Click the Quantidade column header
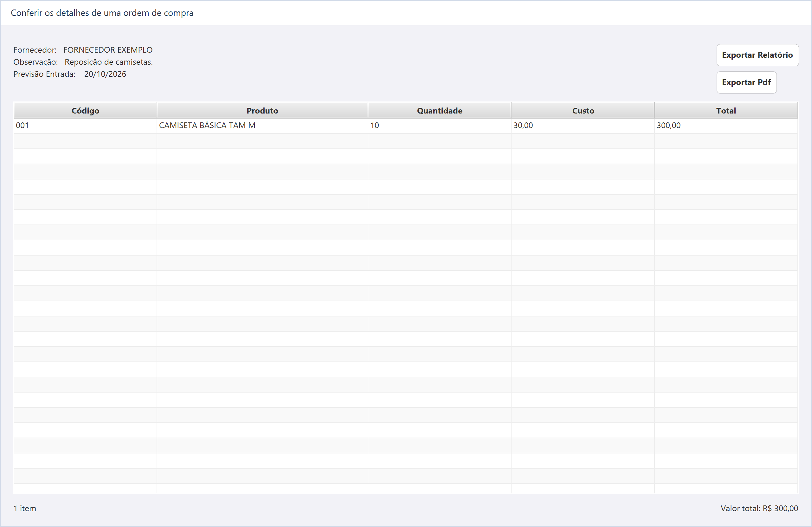Image resolution: width=812 pixels, height=527 pixels. click(x=439, y=111)
